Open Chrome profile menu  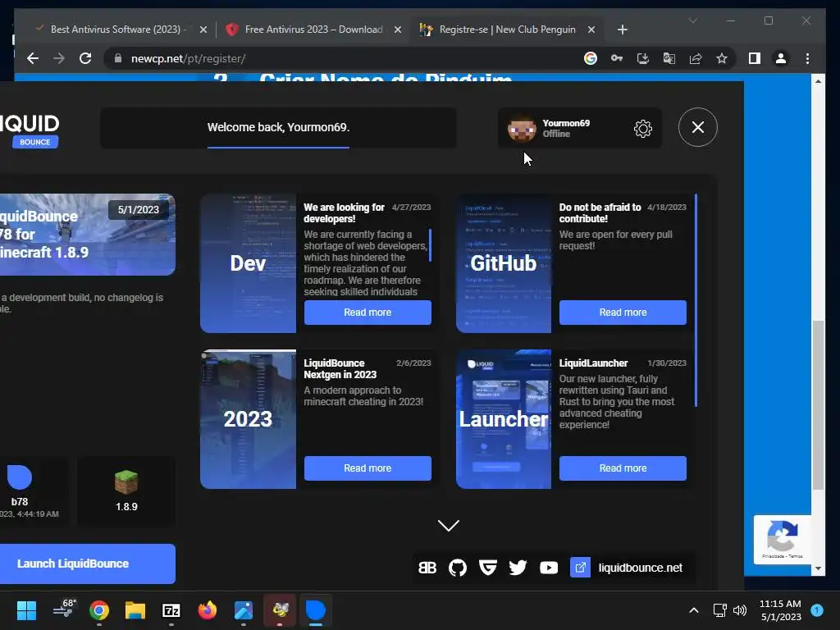coord(781,58)
